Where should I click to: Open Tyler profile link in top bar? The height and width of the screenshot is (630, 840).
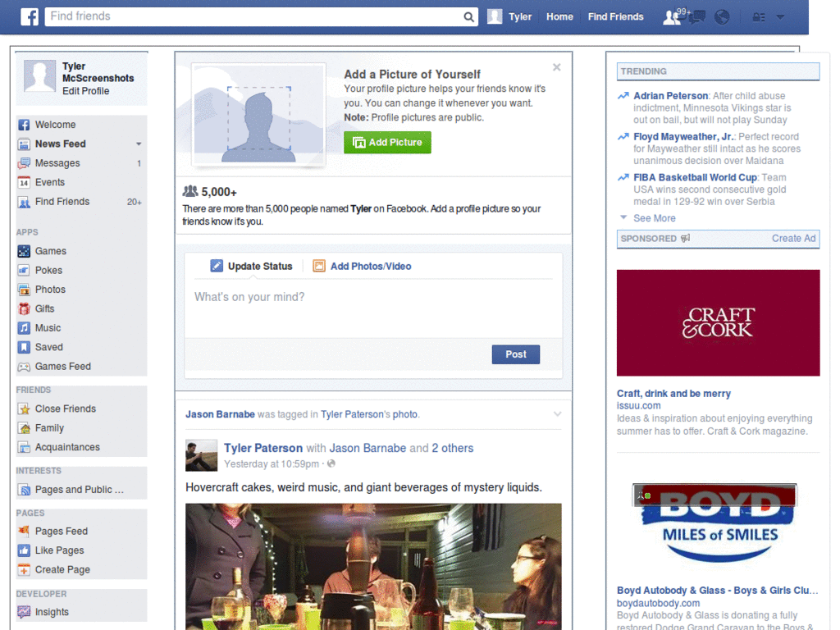point(519,16)
